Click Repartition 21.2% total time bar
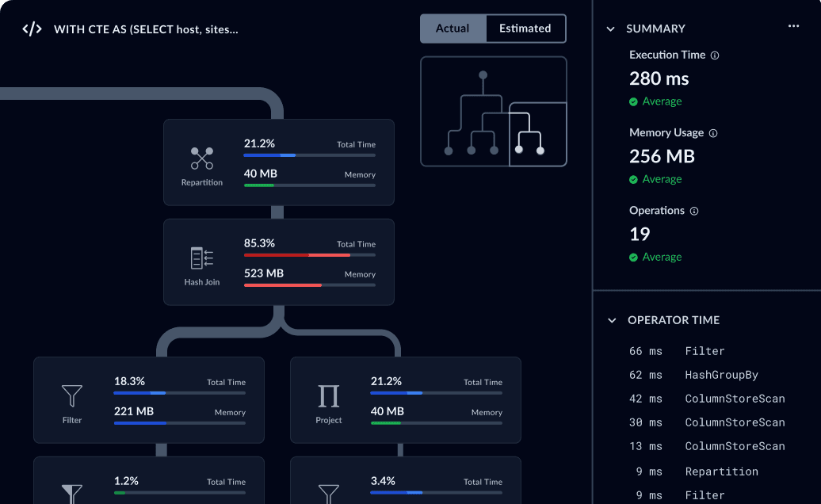821x504 pixels. (x=309, y=155)
